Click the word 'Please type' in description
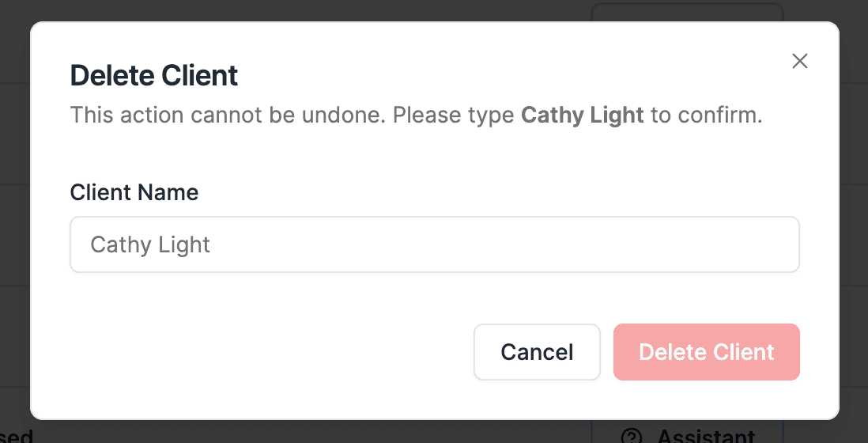 click(x=454, y=115)
